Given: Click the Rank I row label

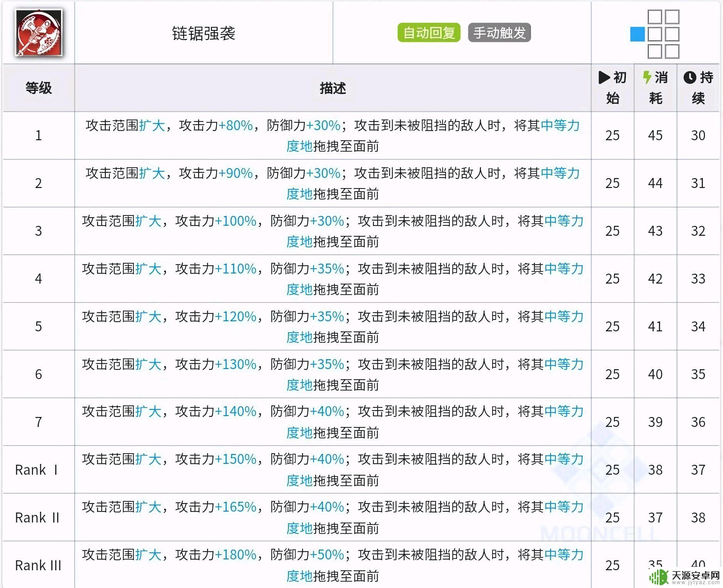Looking at the screenshot, I should tap(36, 470).
